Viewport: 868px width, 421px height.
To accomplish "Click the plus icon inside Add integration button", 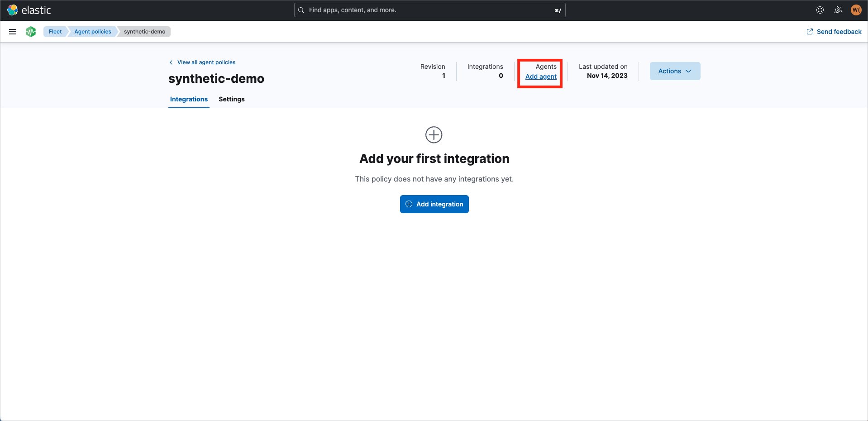I will click(409, 204).
